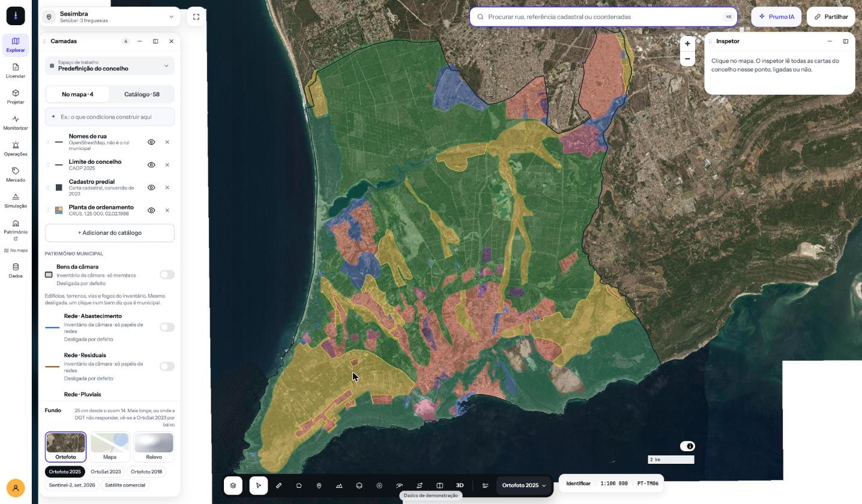The image size is (862, 504).
Task: Click the Adicionar do catálogo button
Action: pos(110,233)
